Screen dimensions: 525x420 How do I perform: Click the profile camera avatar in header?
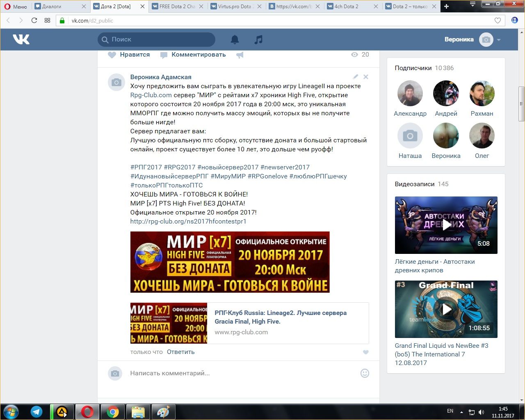coord(486,39)
